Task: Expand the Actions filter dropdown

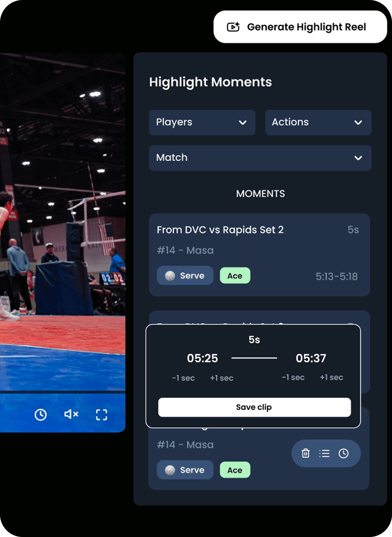Action: point(318,122)
